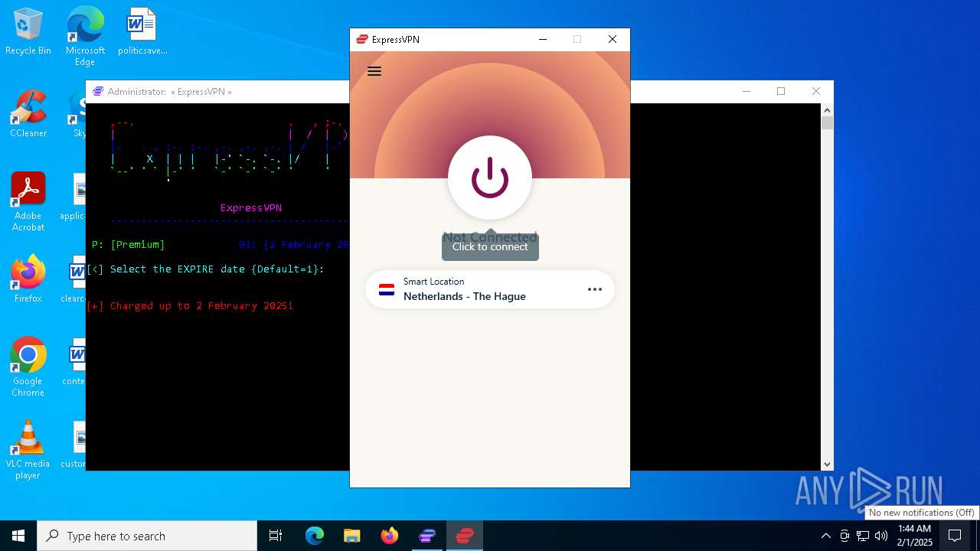The height and width of the screenshot is (551, 980).
Task: Close the ExpressVPN app window
Action: click(612, 40)
